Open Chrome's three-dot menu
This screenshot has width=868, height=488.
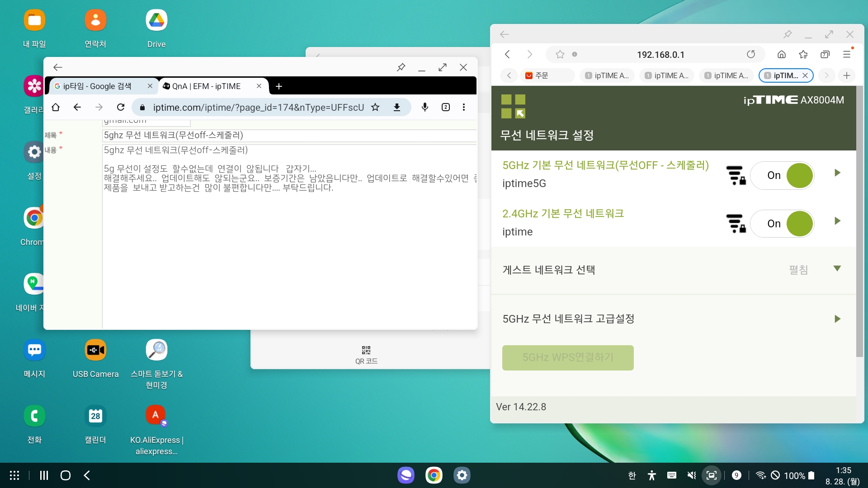click(x=464, y=108)
